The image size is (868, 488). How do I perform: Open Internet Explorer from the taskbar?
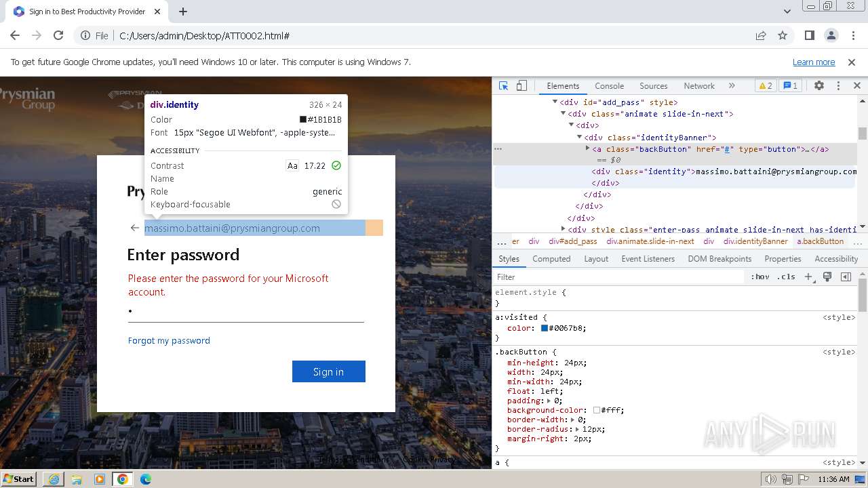(x=54, y=479)
